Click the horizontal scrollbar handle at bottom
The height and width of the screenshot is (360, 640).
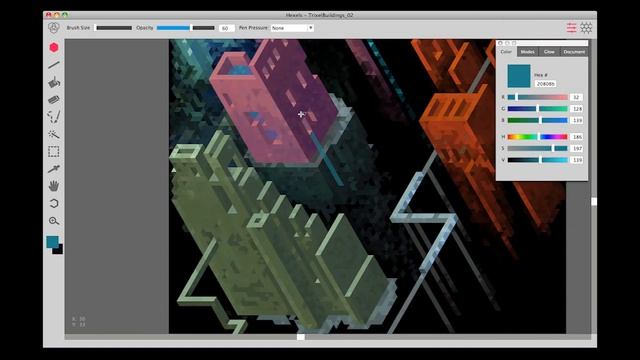coord(301,337)
